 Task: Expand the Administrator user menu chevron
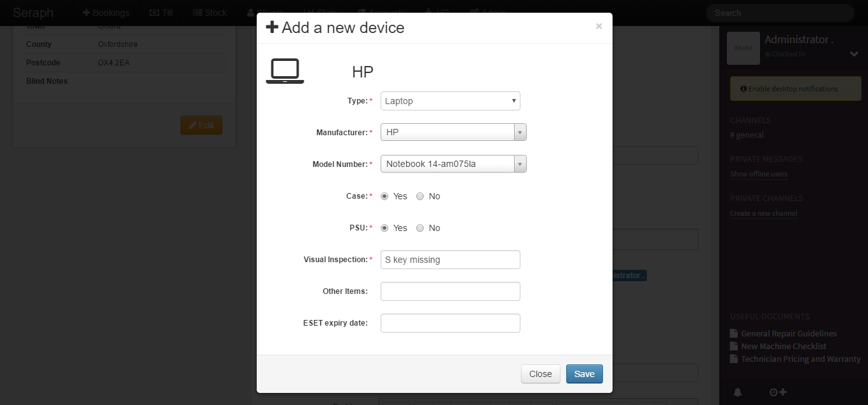[854, 55]
